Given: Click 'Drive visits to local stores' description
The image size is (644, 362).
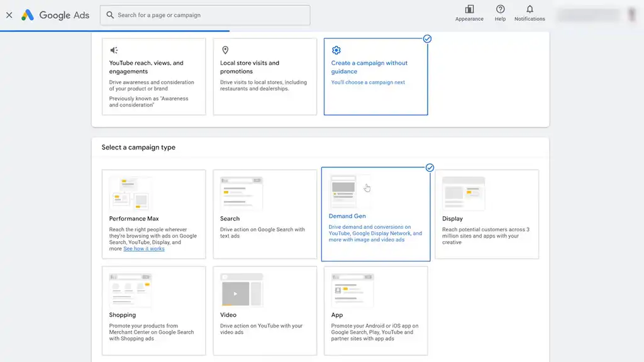Looking at the screenshot, I should coord(264,85).
